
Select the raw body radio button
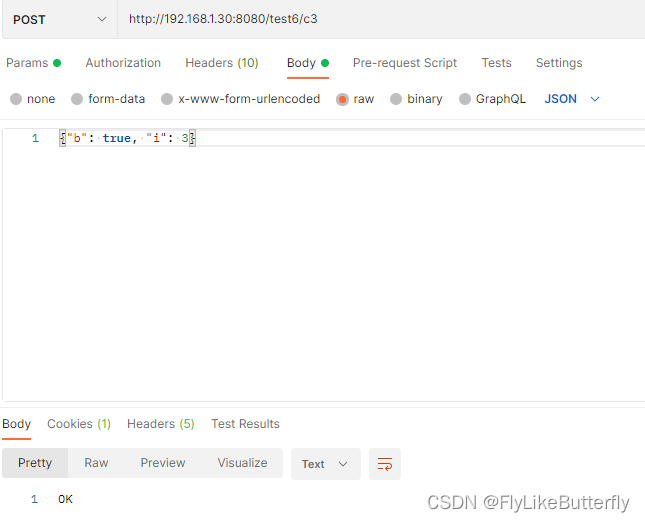pyautogui.click(x=342, y=100)
